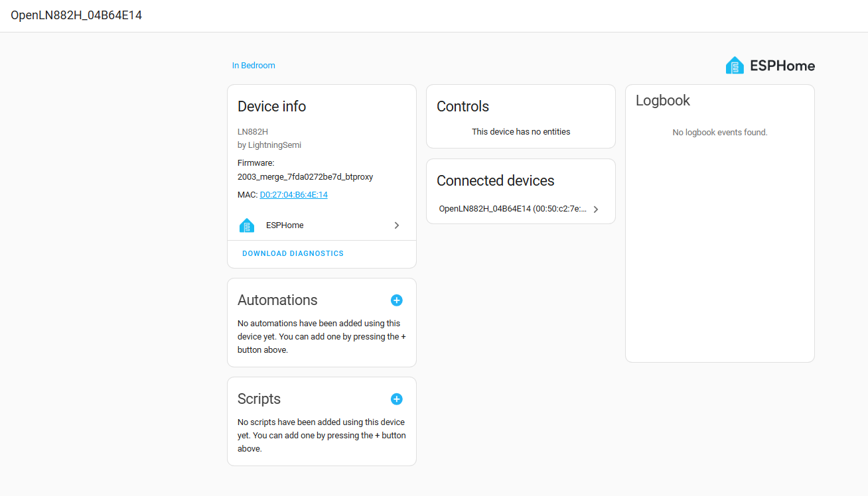
Task: Open the "In Bedroom" area link
Action: pos(253,66)
